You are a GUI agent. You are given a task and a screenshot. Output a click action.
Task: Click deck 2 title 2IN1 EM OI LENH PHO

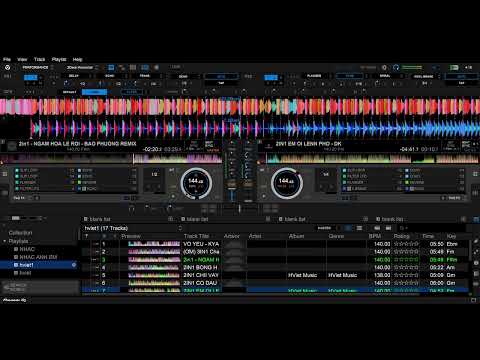click(x=308, y=144)
